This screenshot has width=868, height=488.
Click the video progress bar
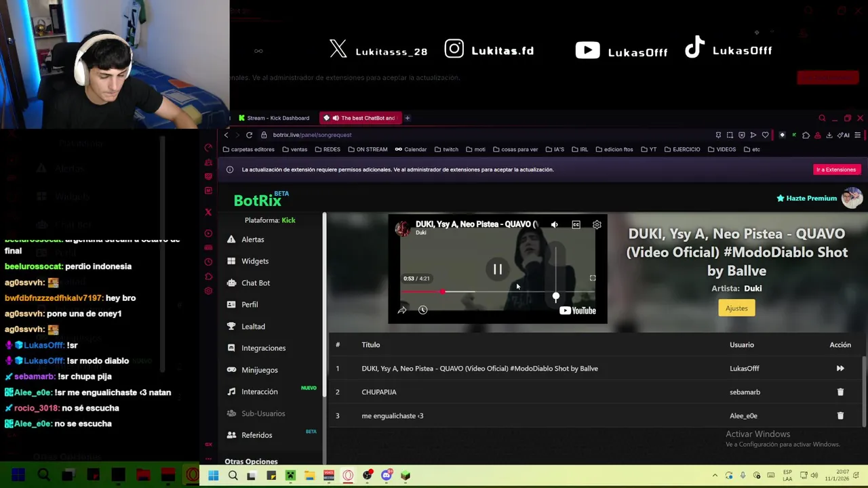tap(497, 292)
